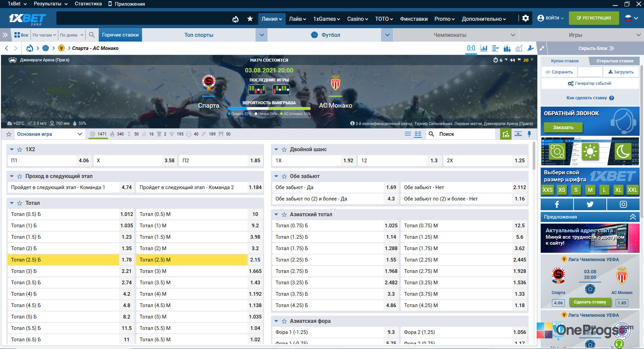Open the horizontal bars statistics icon in the match toolbar
The height and width of the screenshot is (349, 644).
(x=495, y=48)
